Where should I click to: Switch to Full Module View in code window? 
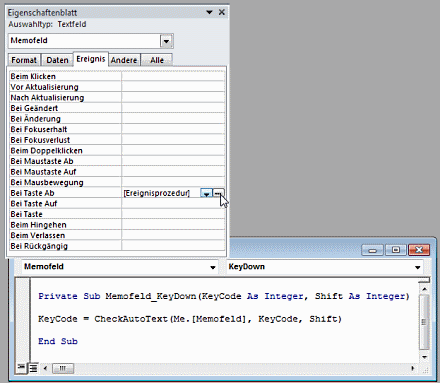(33, 368)
